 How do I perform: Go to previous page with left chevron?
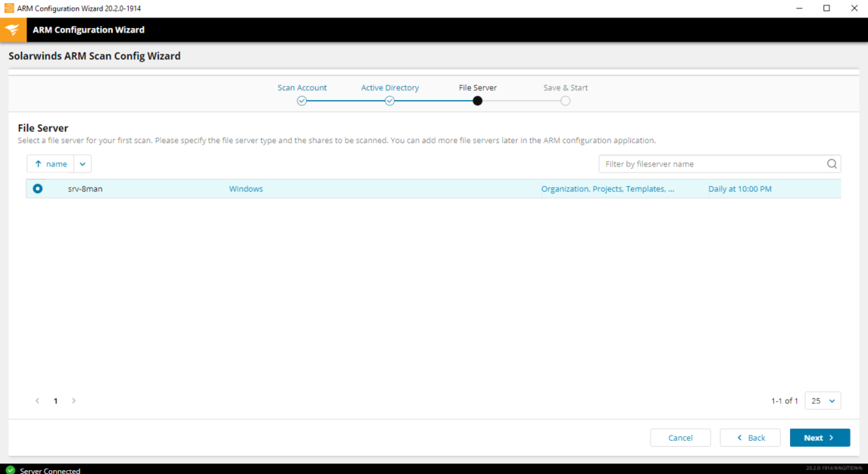(38, 401)
